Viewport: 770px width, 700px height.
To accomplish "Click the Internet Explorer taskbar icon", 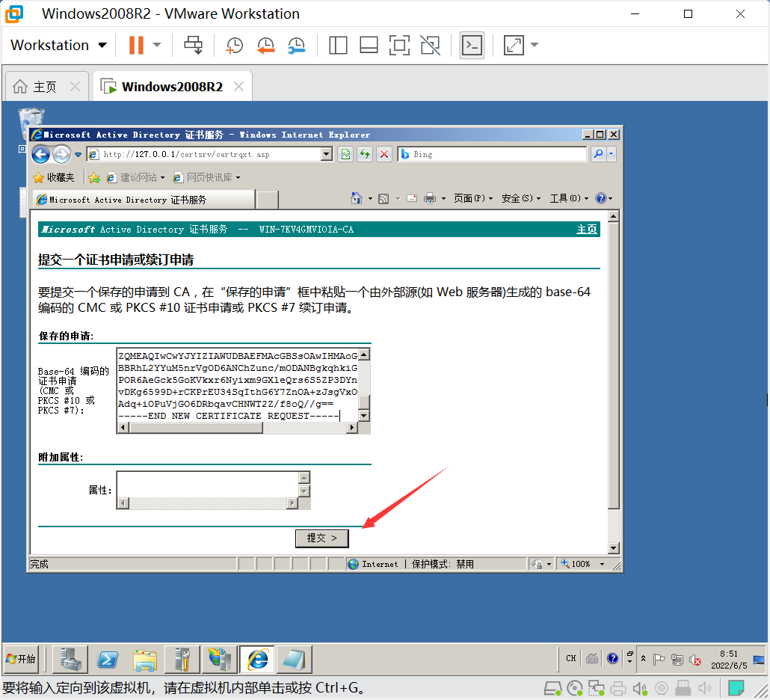I will 257,659.
